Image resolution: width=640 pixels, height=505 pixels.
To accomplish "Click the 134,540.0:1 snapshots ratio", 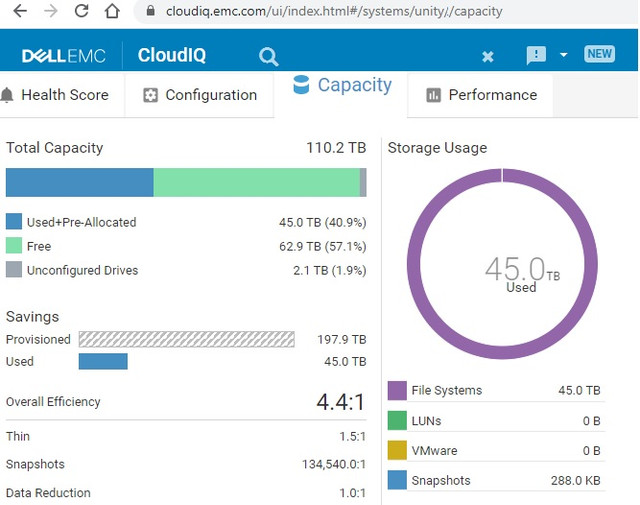I will coord(333,464).
